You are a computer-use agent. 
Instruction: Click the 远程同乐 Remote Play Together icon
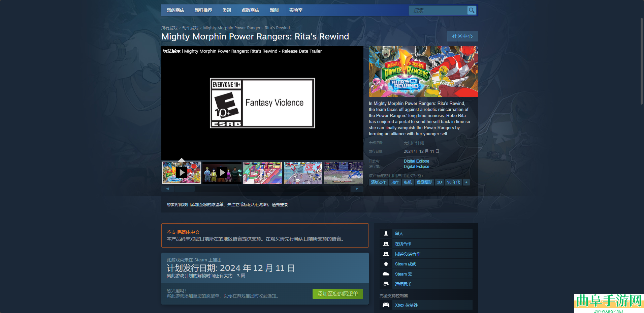click(x=386, y=284)
